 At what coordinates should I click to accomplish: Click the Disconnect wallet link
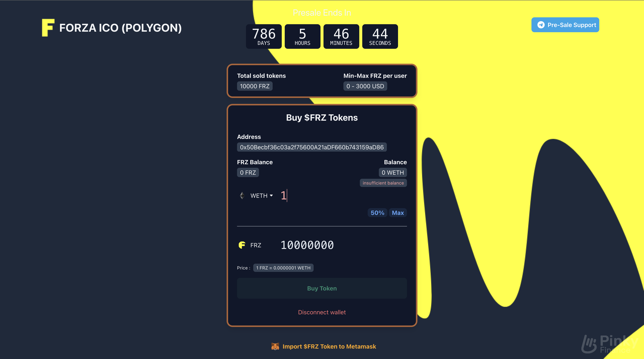[322, 311]
